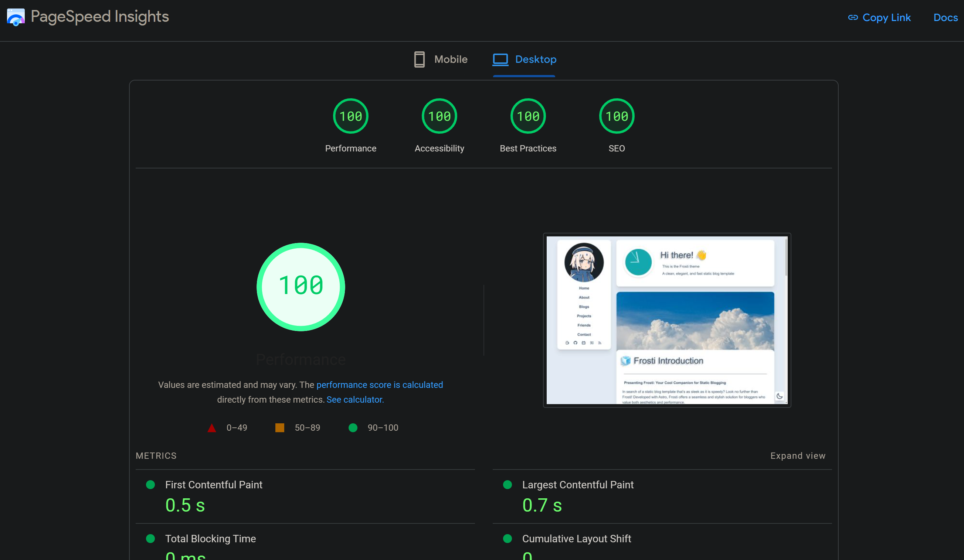Click the Copy Link chain icon
This screenshot has height=560, width=964.
click(853, 18)
